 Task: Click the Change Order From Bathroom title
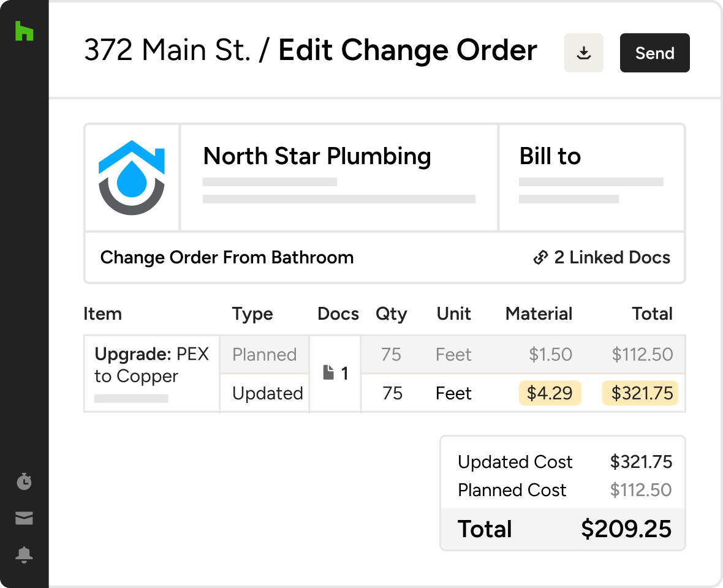coord(227,257)
